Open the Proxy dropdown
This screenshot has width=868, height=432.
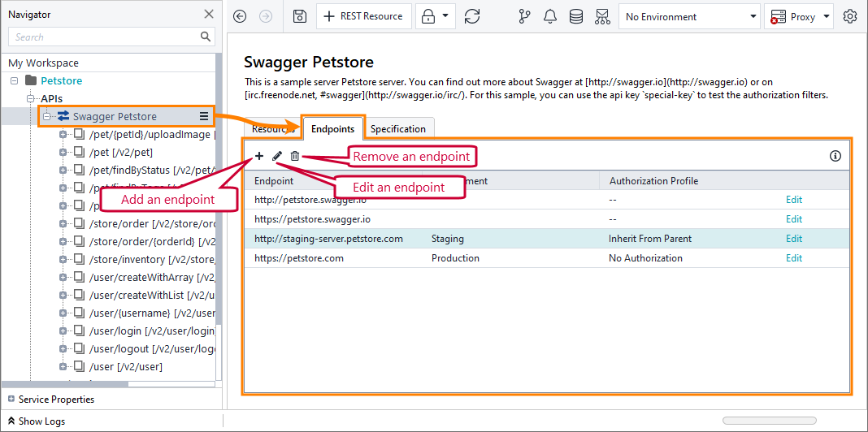pos(799,16)
